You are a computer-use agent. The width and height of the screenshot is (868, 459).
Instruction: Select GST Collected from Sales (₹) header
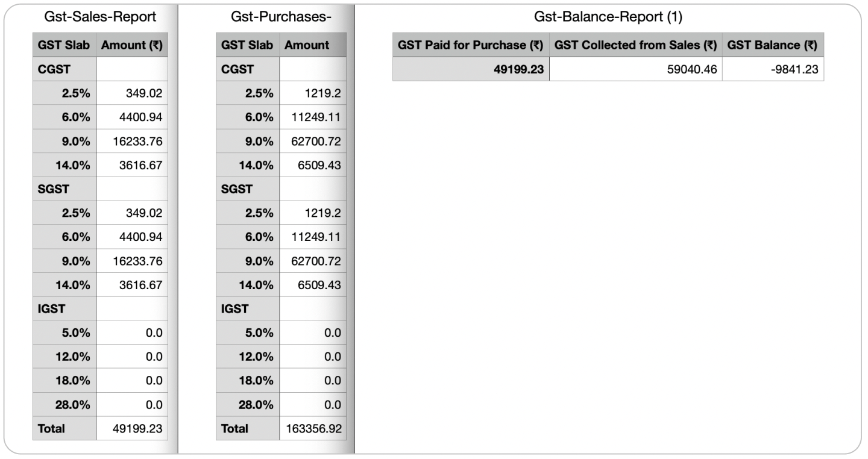point(635,45)
